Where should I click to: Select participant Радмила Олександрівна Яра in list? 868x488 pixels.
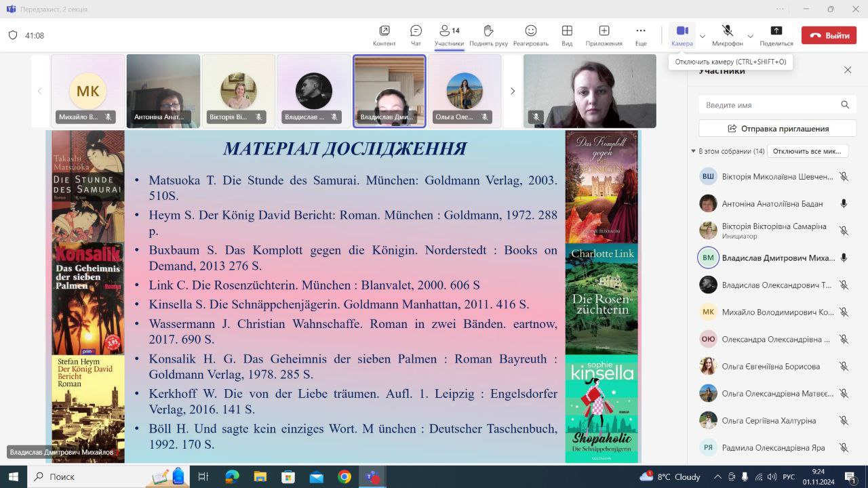coord(774,447)
